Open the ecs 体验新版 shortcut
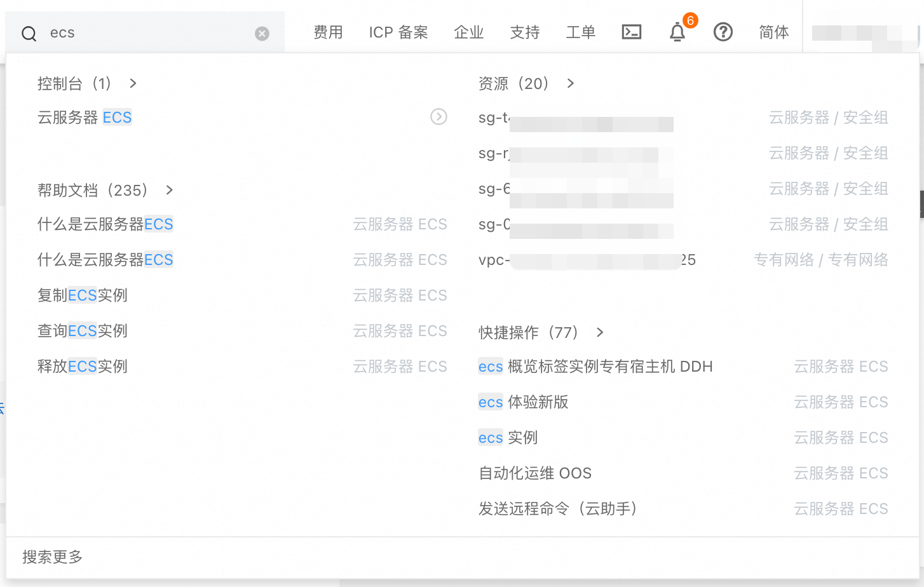The image size is (924, 587). (524, 402)
